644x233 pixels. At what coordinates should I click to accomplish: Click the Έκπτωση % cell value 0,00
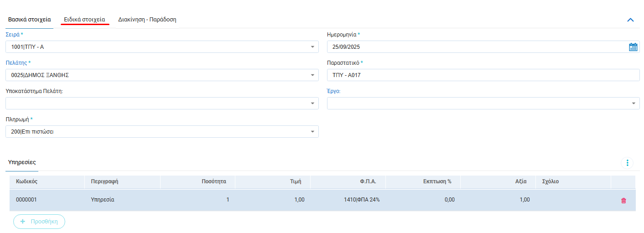click(x=423, y=200)
